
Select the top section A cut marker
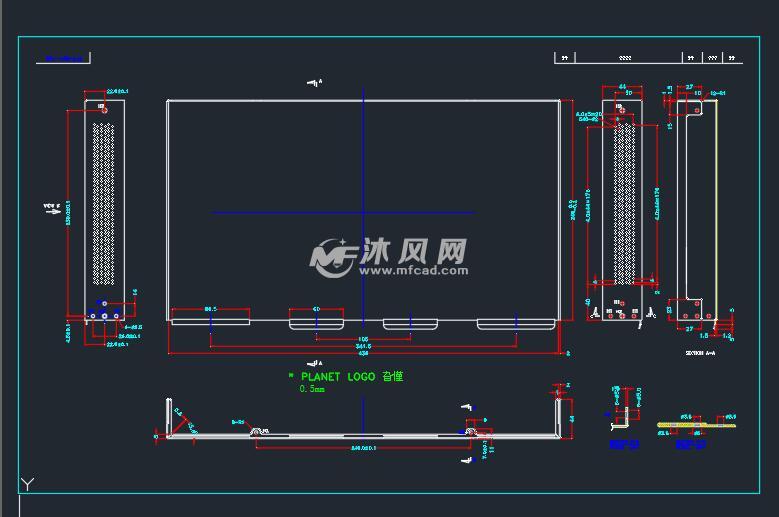(x=314, y=82)
